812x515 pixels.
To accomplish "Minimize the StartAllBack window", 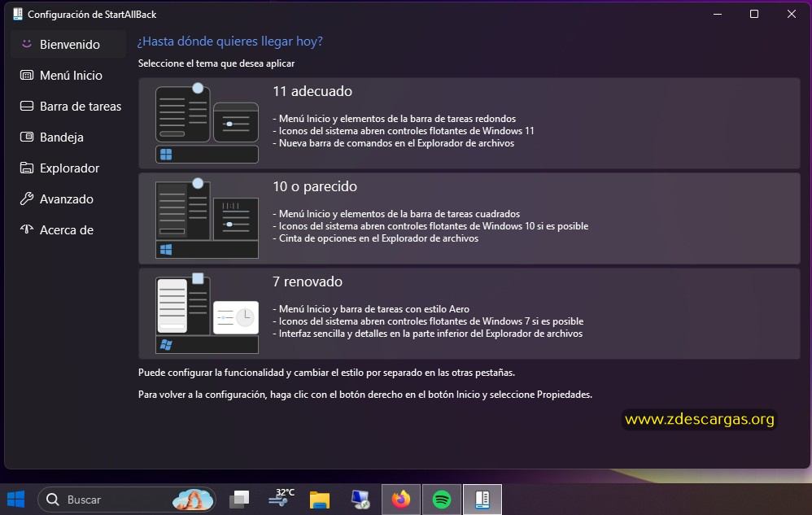I will (718, 14).
